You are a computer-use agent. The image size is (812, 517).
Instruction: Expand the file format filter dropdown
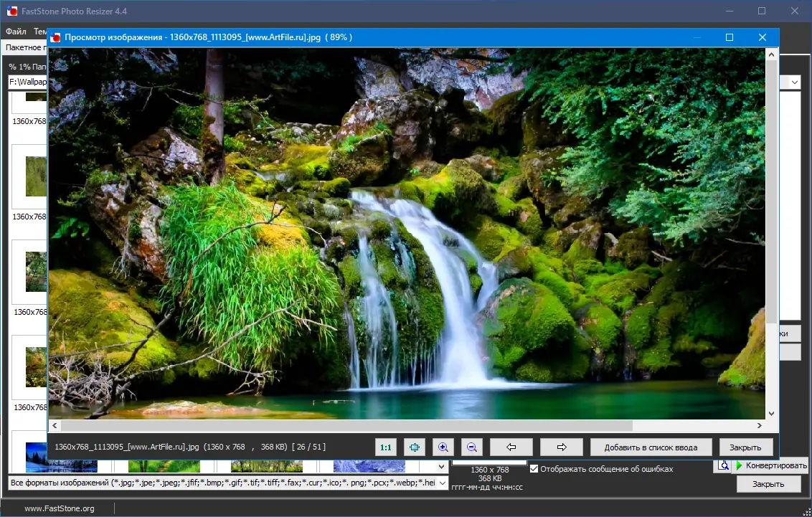(x=442, y=483)
